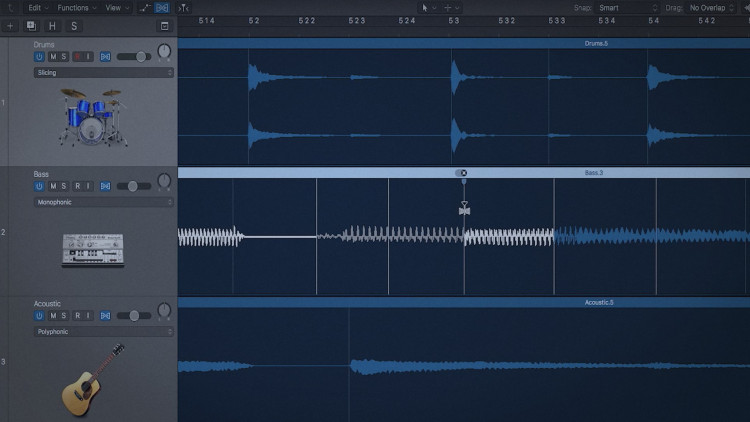Add a new track with plus button
This screenshot has width=750, height=422.
(10, 26)
